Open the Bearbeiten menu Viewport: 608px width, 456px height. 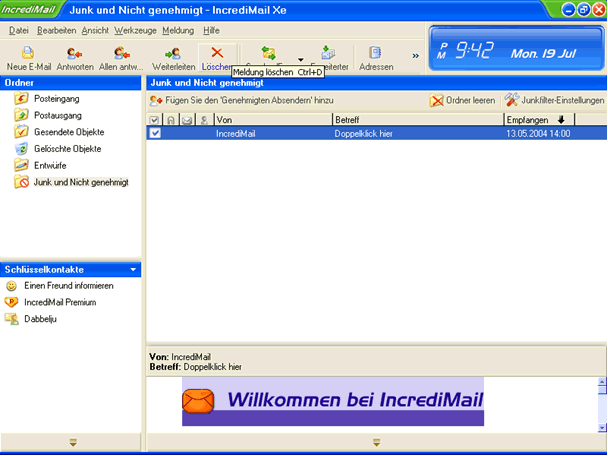pyautogui.click(x=57, y=30)
